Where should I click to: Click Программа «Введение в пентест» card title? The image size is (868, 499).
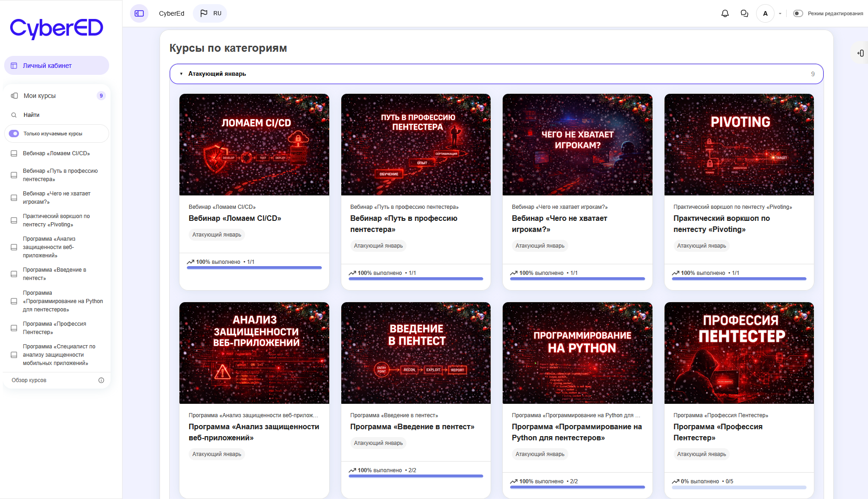point(412,426)
